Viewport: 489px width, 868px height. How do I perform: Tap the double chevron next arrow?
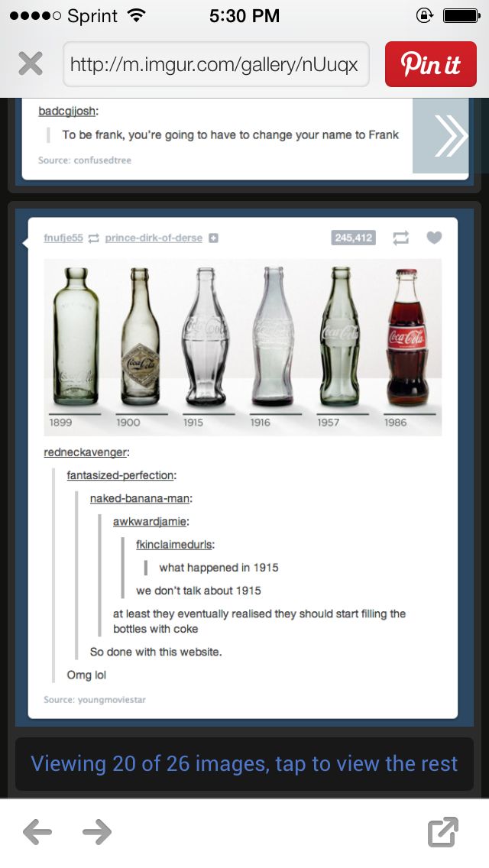[x=441, y=136]
